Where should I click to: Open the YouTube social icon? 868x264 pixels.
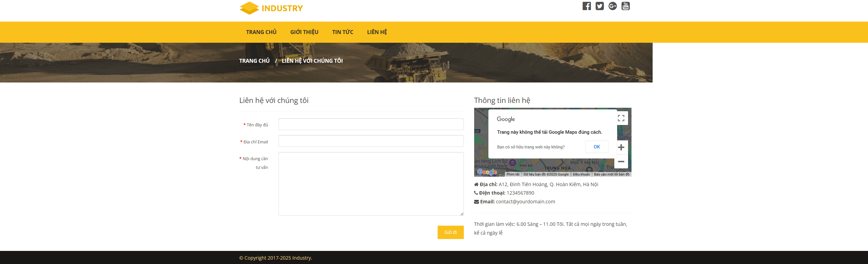pos(625,6)
